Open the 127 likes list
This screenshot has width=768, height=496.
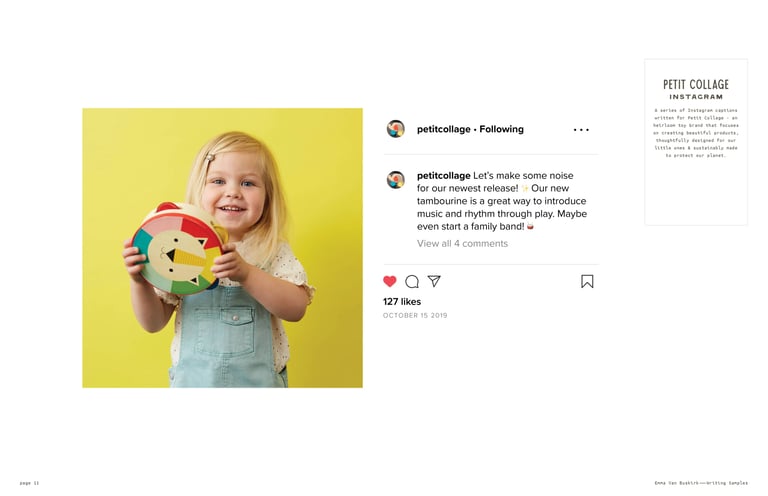[x=402, y=302]
